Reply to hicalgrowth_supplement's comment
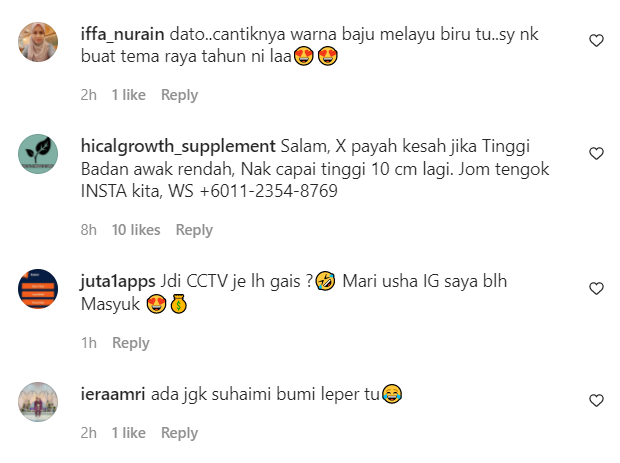 194,230
